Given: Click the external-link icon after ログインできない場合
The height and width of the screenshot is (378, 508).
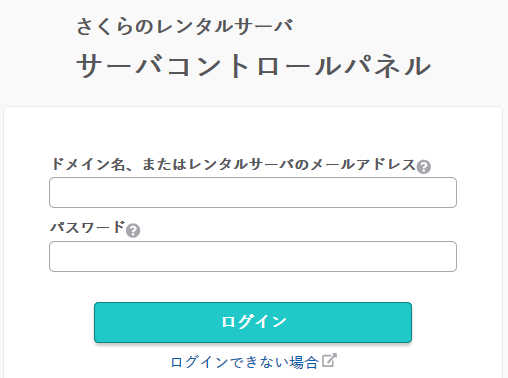Looking at the screenshot, I should (x=329, y=360).
